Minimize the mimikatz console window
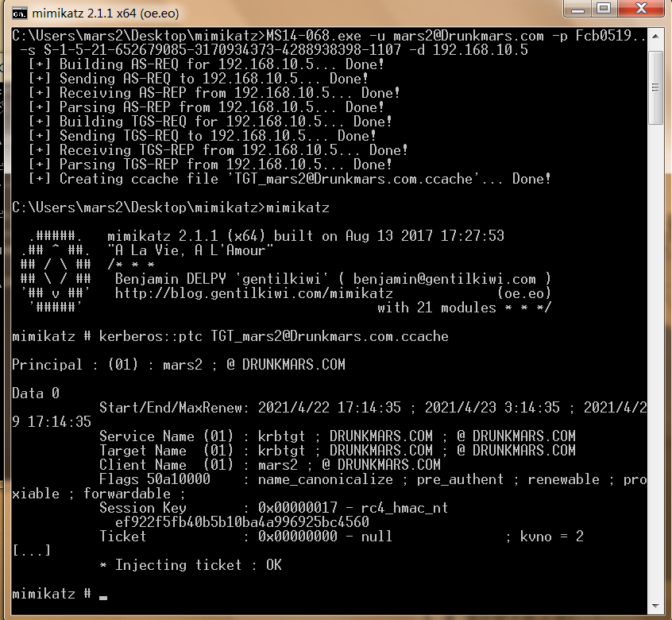Viewport: 672px width, 620px height. coord(577,9)
